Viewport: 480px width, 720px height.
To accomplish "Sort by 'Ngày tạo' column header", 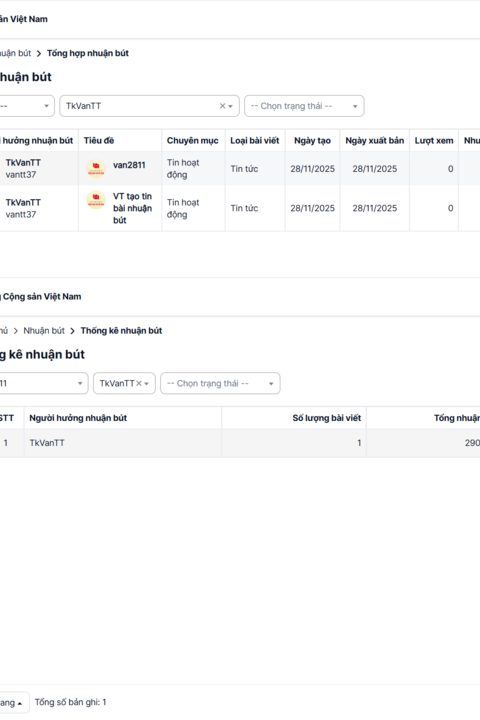I will 312,141.
